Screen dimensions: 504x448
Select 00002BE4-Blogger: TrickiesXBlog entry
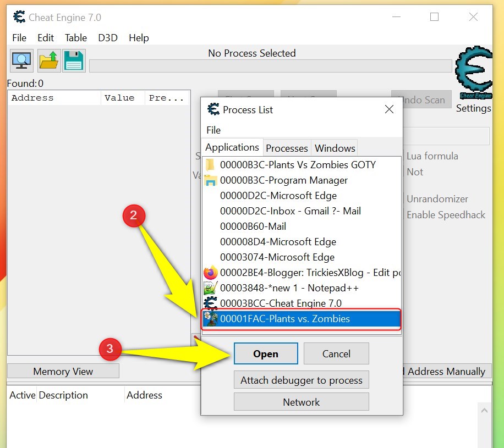[x=302, y=273]
